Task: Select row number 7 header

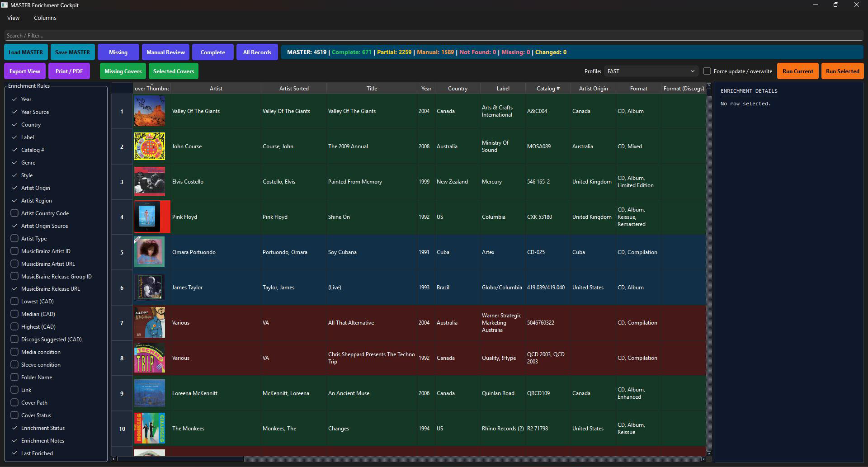Action: coord(122,323)
